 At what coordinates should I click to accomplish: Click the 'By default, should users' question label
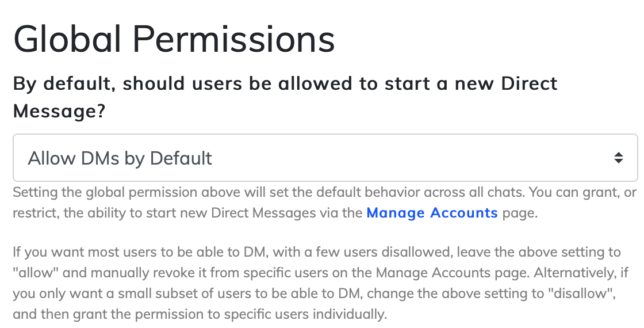click(285, 83)
